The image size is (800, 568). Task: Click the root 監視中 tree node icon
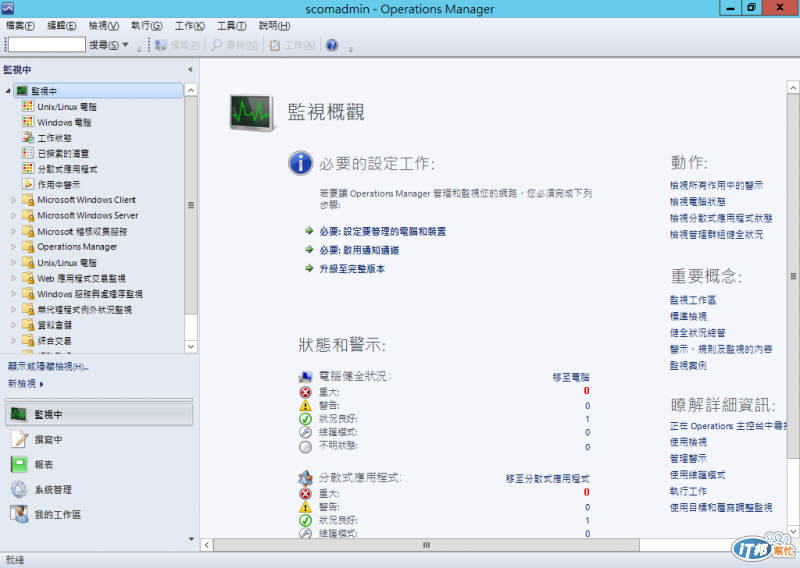click(21, 91)
